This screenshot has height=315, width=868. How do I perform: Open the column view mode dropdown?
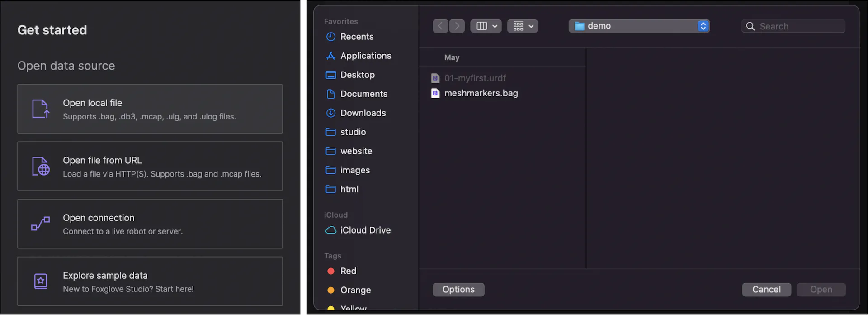pyautogui.click(x=486, y=26)
